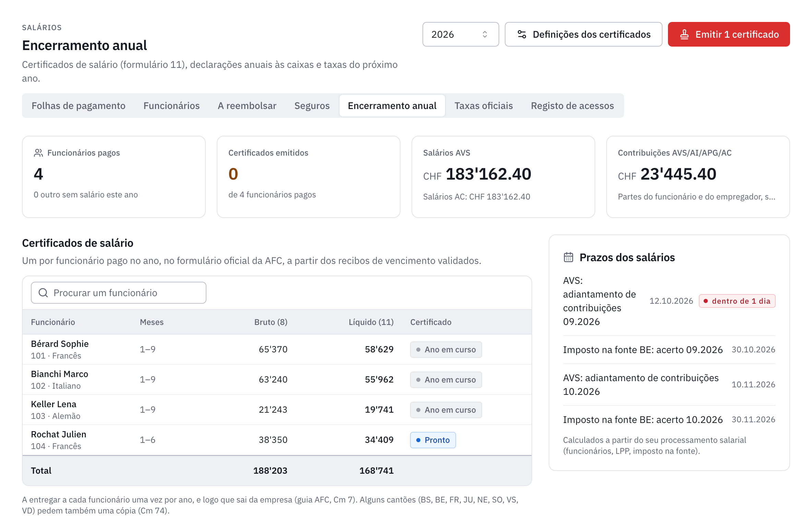Click the calendar icon beside Prazos dos salários
The width and height of the screenshot is (812, 521).
tap(569, 257)
